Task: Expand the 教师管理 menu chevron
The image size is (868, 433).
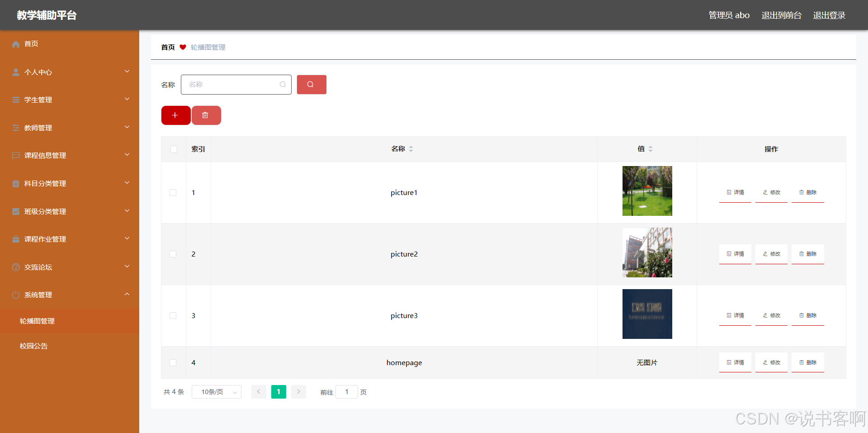Action: [x=127, y=127]
